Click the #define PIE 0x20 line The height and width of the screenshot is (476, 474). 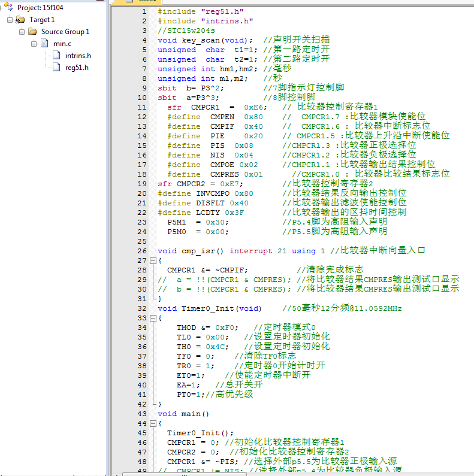tap(215, 136)
